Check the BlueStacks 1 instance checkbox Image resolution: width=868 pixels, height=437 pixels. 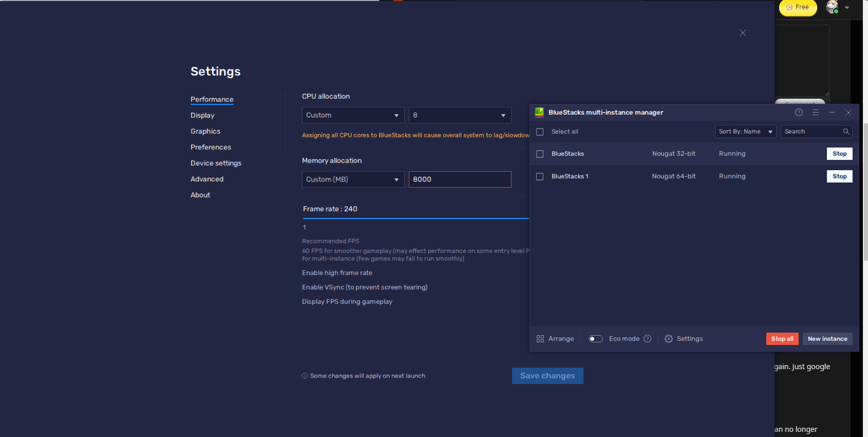click(x=540, y=176)
